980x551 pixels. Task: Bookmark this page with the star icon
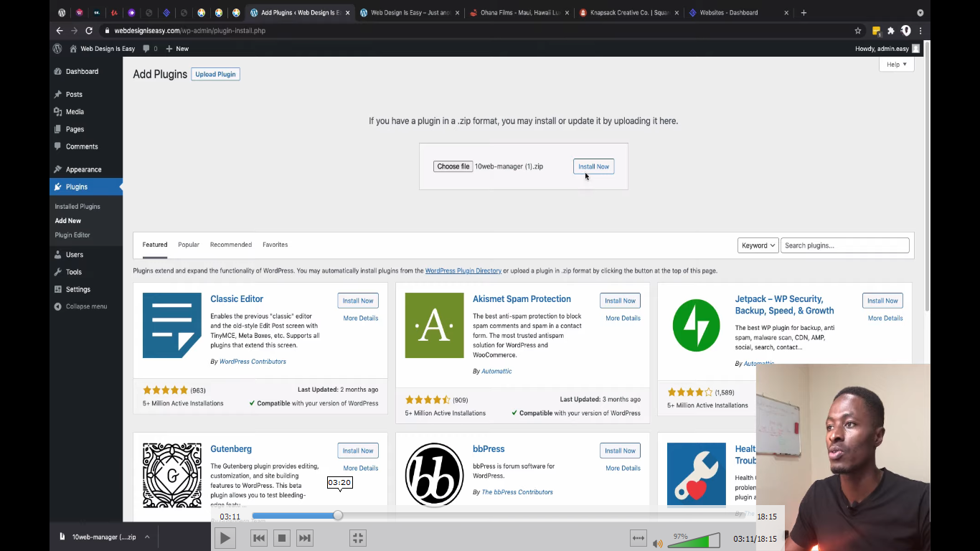coord(857,31)
